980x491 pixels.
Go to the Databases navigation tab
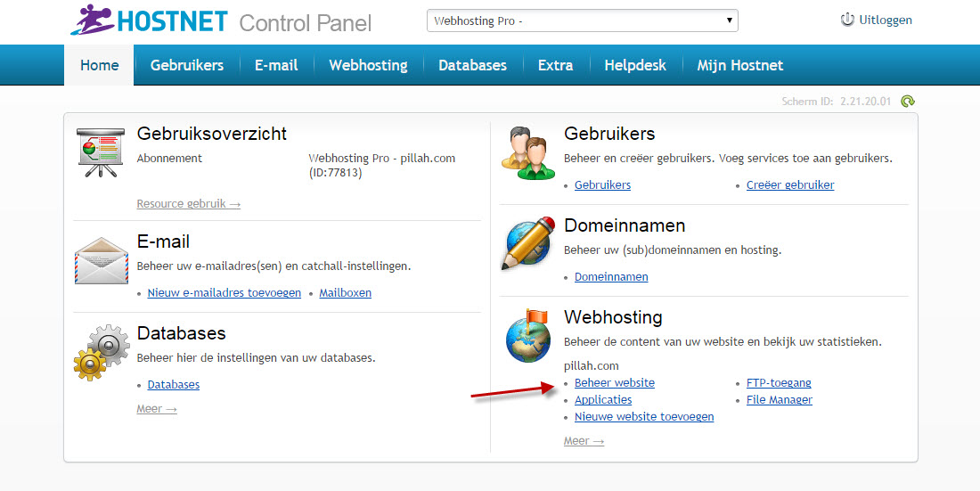pos(472,65)
